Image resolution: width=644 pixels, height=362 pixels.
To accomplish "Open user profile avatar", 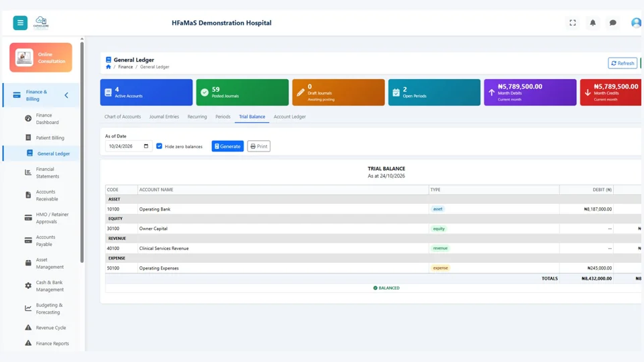I will [636, 23].
